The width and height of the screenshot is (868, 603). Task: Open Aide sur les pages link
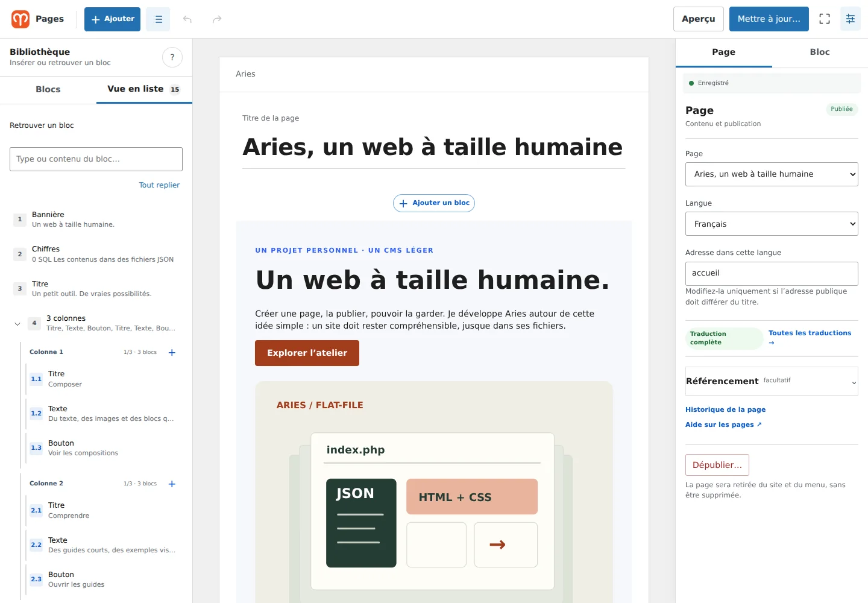pyautogui.click(x=723, y=425)
